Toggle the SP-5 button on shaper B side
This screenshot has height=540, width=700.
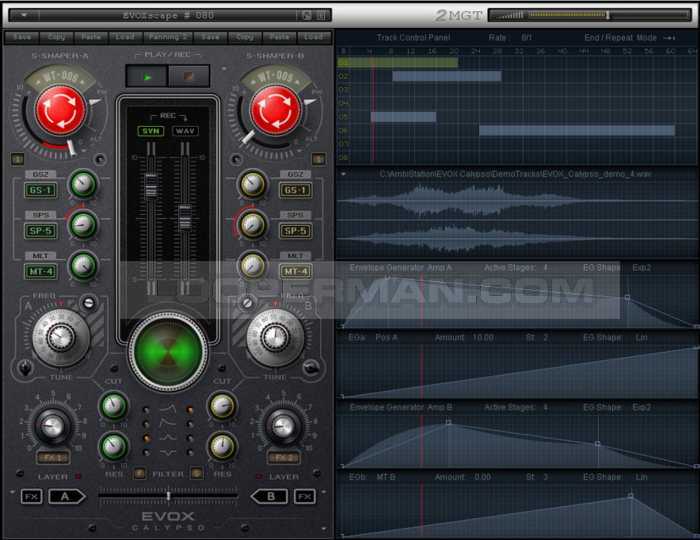pyautogui.click(x=296, y=231)
